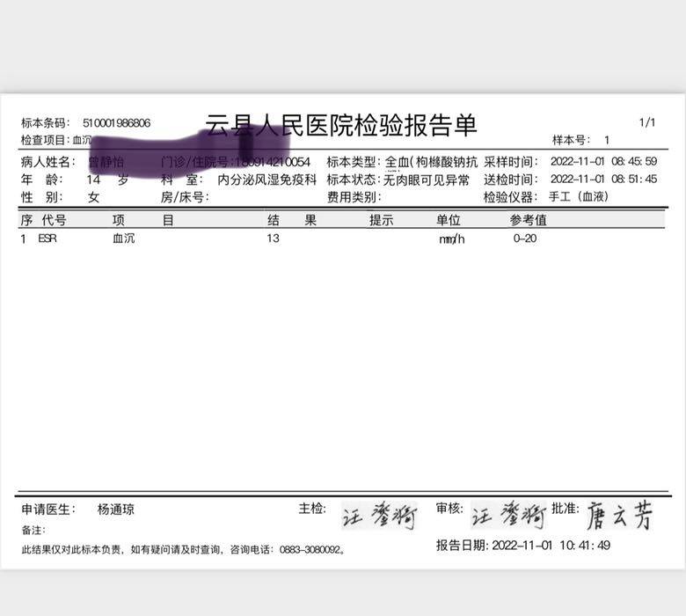686x616 pixels.
Task: Select the barcode number 510001986806
Action: click(116, 123)
